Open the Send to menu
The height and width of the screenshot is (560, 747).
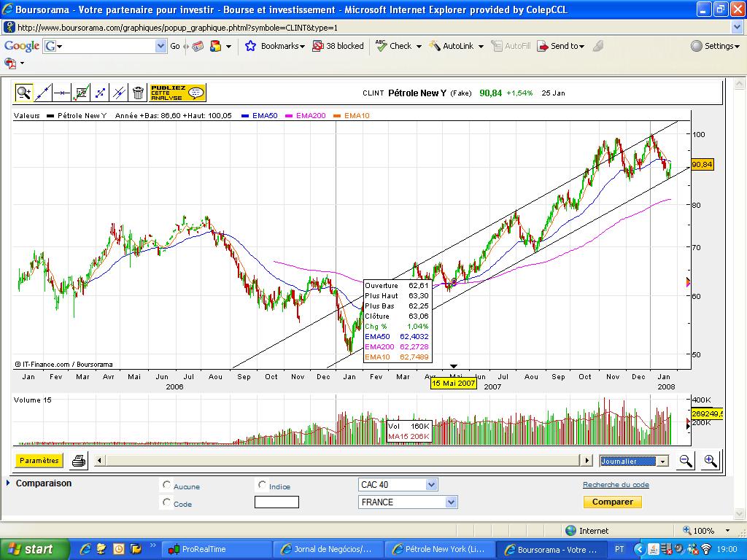pos(561,46)
